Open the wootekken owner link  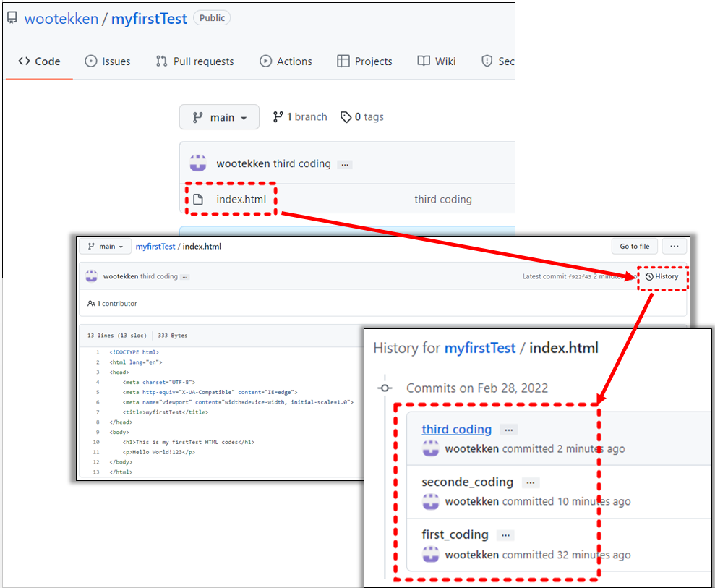61,19
